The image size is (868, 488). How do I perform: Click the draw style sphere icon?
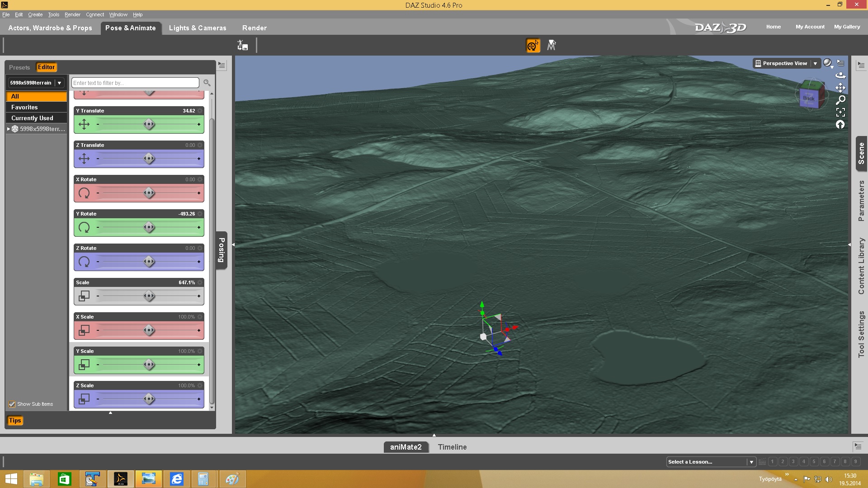pyautogui.click(x=827, y=63)
